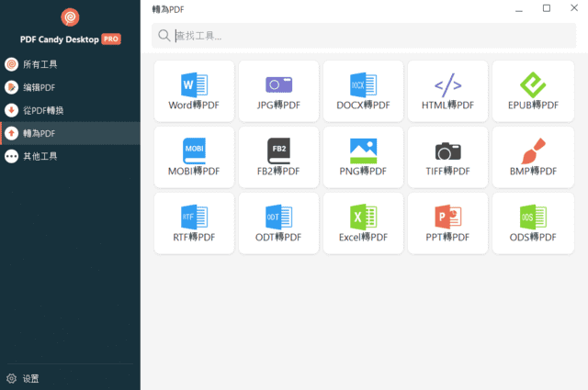Launch the Excel轉PDF converter
The height and width of the screenshot is (390, 588).
click(363, 223)
